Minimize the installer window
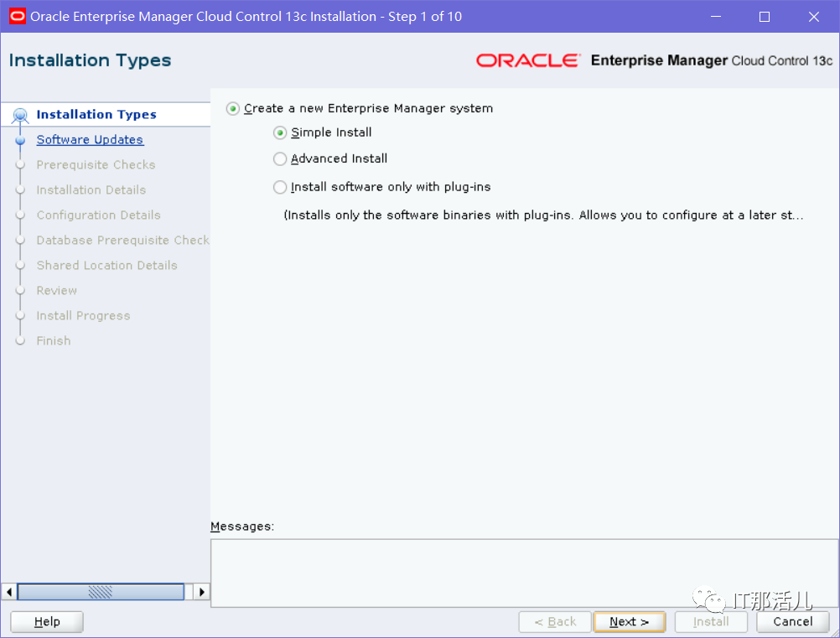Image resolution: width=840 pixels, height=638 pixels. (x=716, y=17)
